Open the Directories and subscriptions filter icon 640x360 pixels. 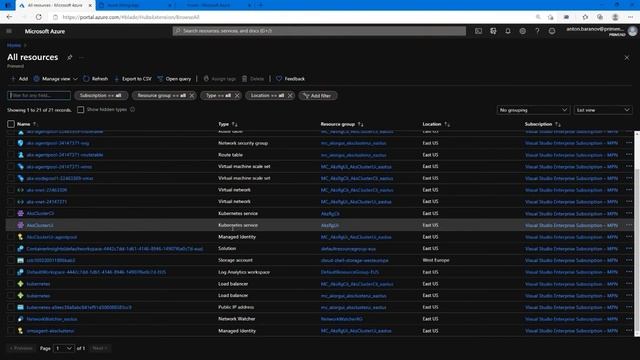[493, 31]
